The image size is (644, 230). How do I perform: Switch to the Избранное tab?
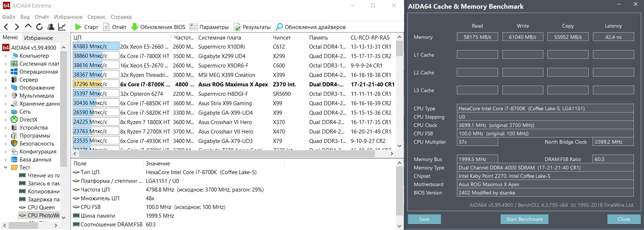click(x=38, y=38)
